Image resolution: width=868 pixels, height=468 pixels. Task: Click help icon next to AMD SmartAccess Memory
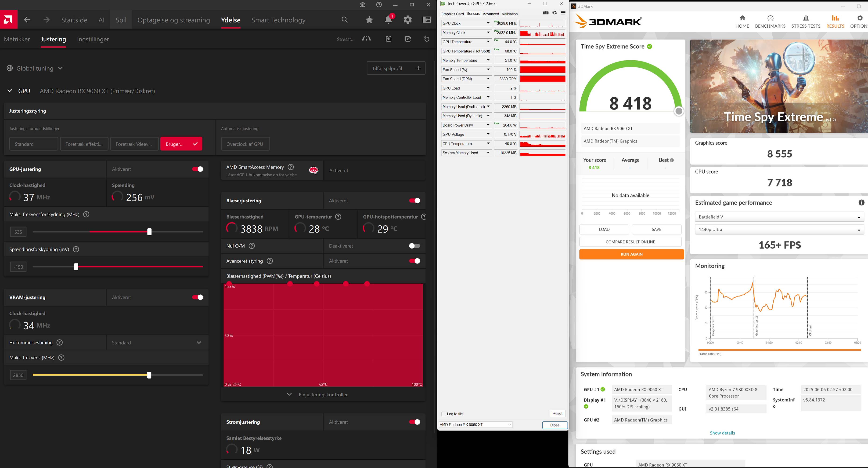pos(291,167)
